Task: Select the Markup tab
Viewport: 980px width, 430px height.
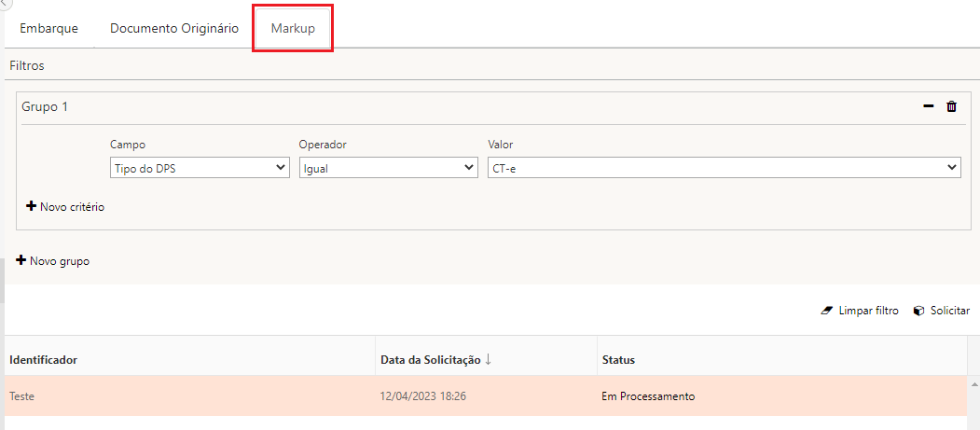Action: click(x=293, y=28)
